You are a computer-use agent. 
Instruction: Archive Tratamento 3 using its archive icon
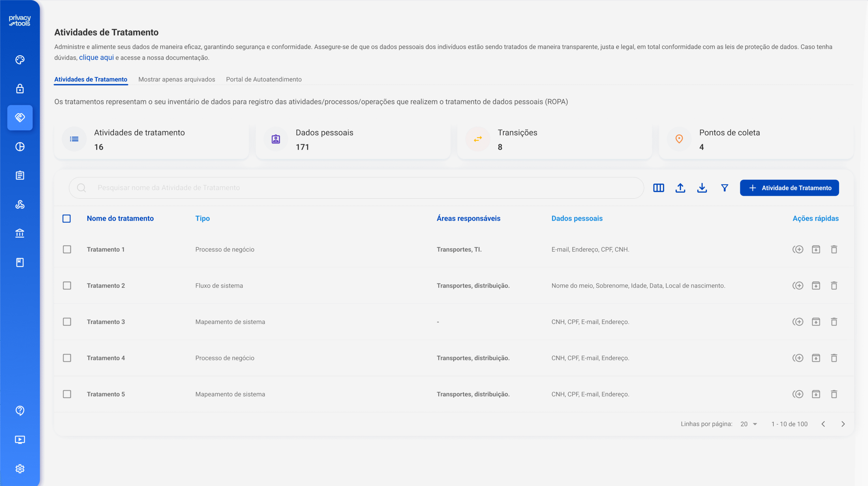(816, 322)
